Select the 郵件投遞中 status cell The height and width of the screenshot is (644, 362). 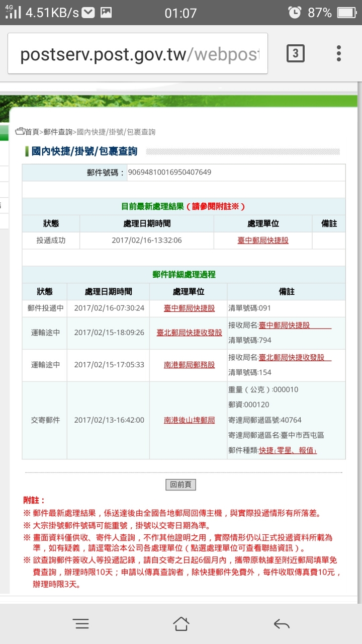45,308
